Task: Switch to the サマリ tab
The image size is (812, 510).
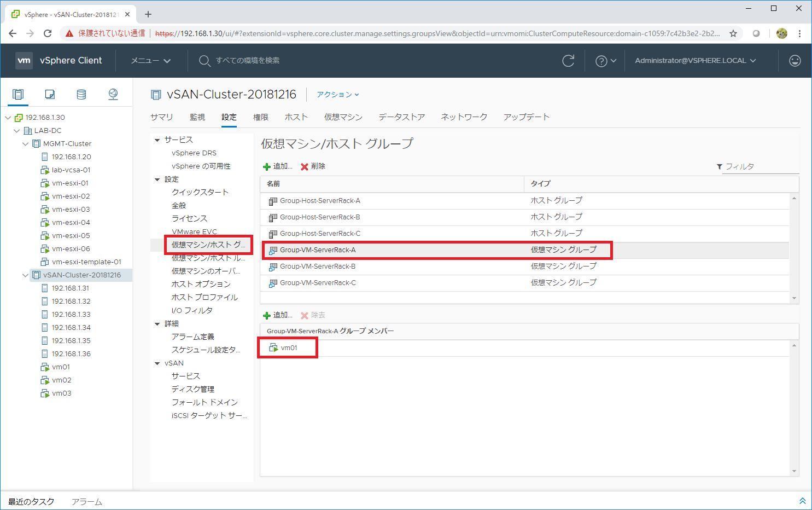Action: click(162, 117)
